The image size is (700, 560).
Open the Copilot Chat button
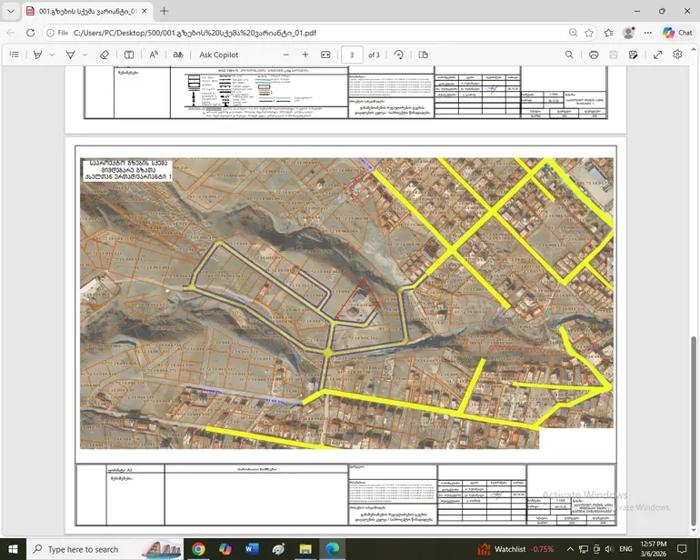click(x=678, y=33)
